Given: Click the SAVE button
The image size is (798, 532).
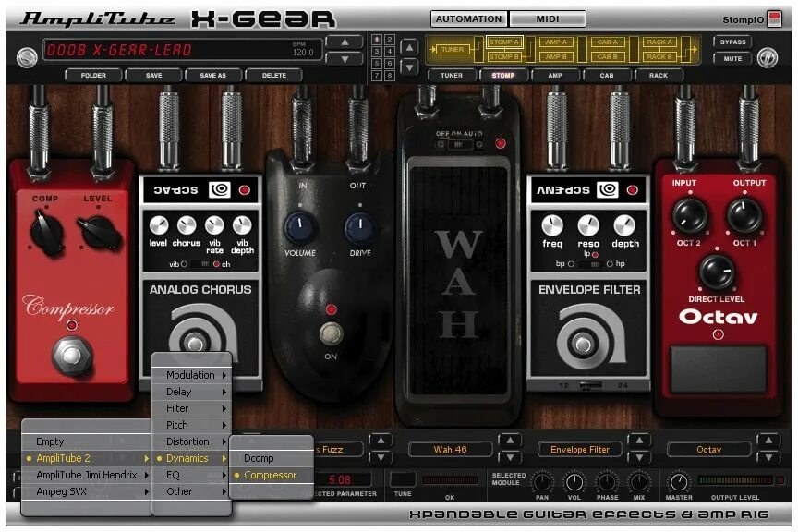Looking at the screenshot, I should (153, 76).
